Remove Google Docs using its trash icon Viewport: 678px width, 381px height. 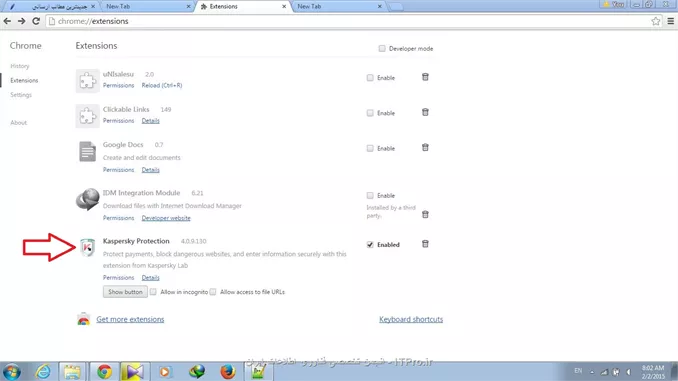[425, 147]
